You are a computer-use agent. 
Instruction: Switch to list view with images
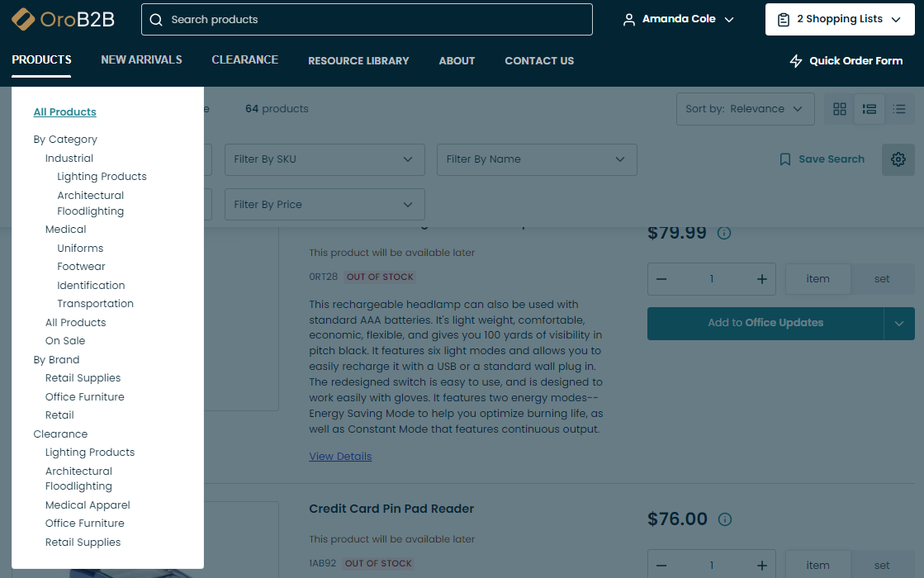coord(870,109)
